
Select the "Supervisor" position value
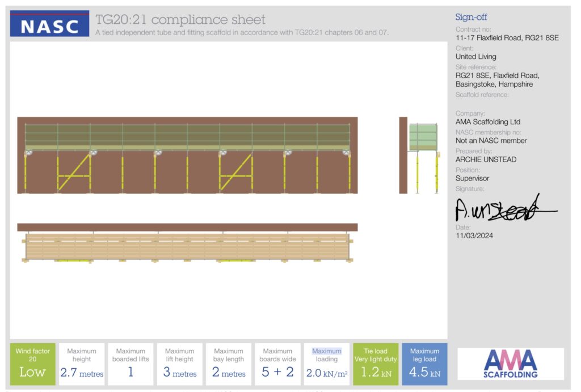pos(472,179)
